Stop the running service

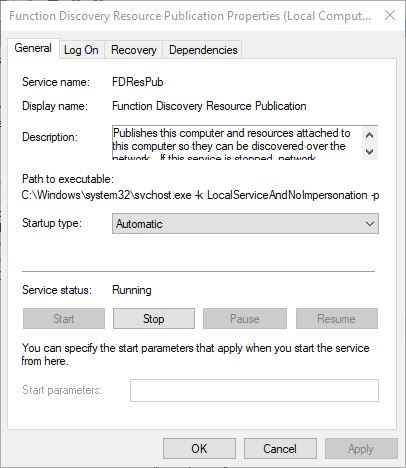click(154, 319)
